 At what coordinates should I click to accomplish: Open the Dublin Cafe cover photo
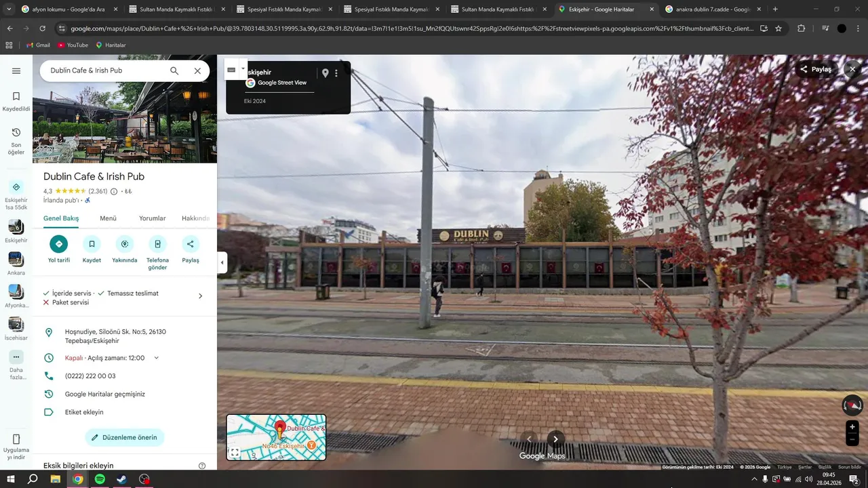pyautogui.click(x=125, y=122)
